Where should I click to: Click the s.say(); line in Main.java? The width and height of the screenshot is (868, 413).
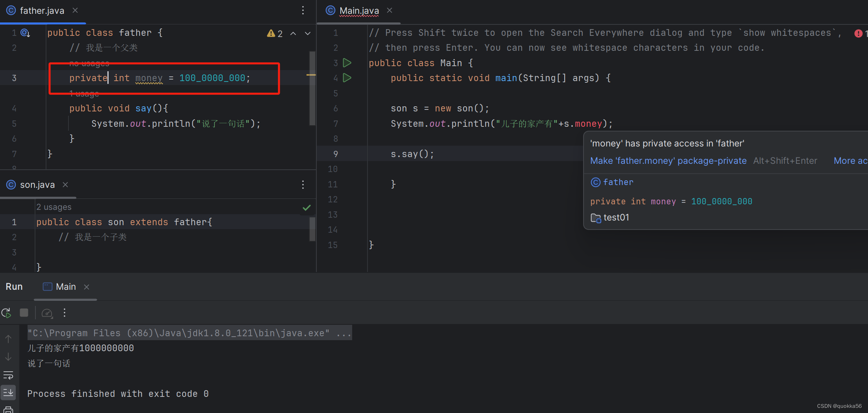412,154
